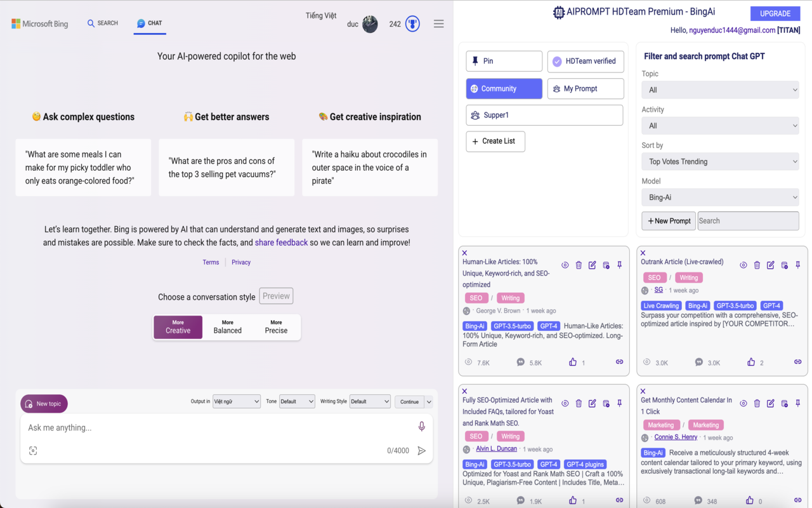The width and height of the screenshot is (812, 508).
Task: Select the More Balanced conversation style
Action: 227,327
